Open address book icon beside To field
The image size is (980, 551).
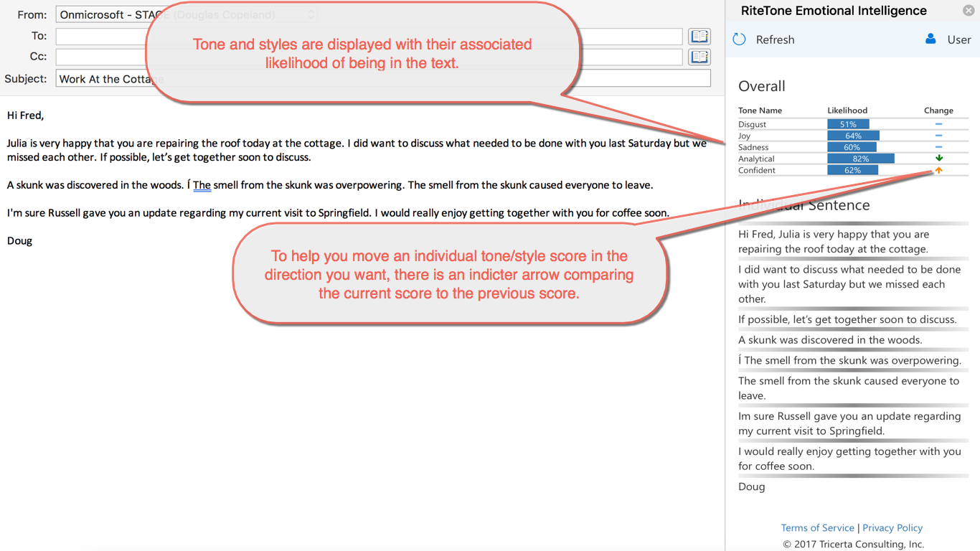click(699, 36)
